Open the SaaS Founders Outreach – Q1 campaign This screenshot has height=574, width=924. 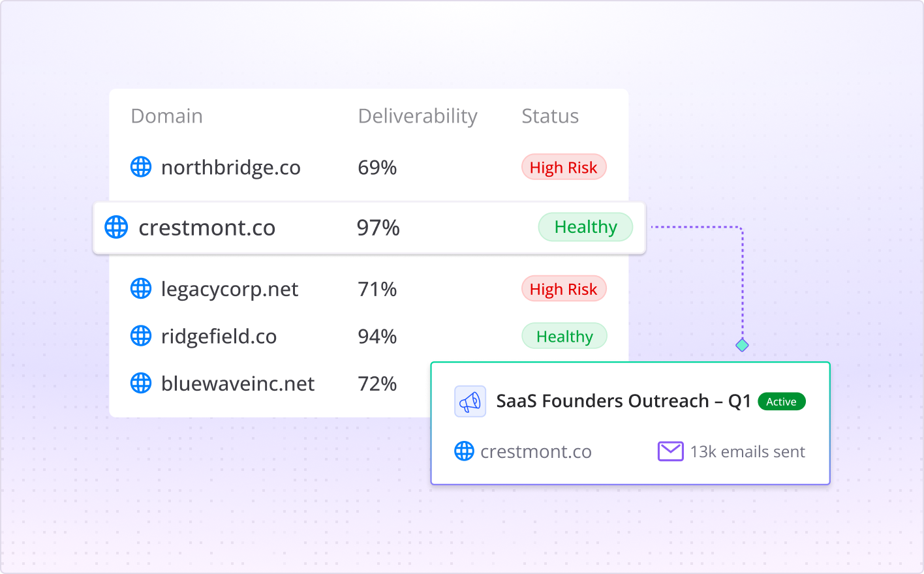[623, 401]
